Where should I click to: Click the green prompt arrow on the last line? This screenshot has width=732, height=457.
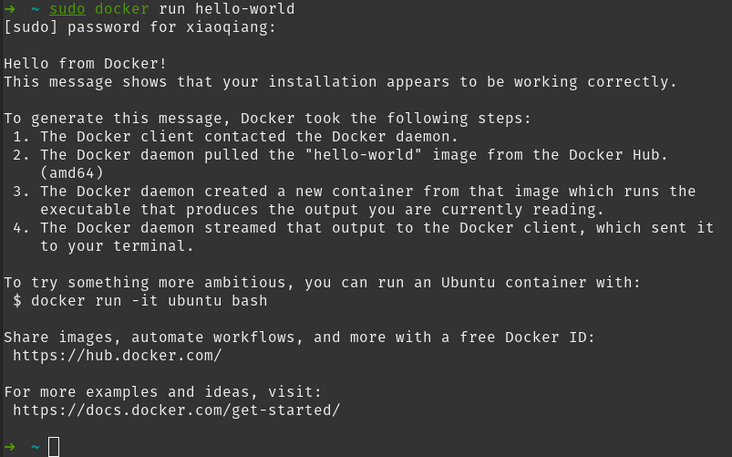click(9, 445)
